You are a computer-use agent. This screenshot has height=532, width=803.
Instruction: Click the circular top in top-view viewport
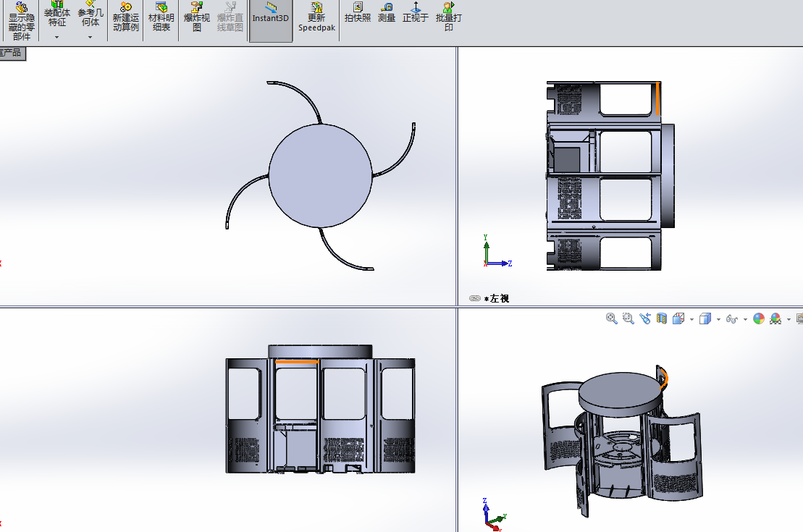point(320,176)
